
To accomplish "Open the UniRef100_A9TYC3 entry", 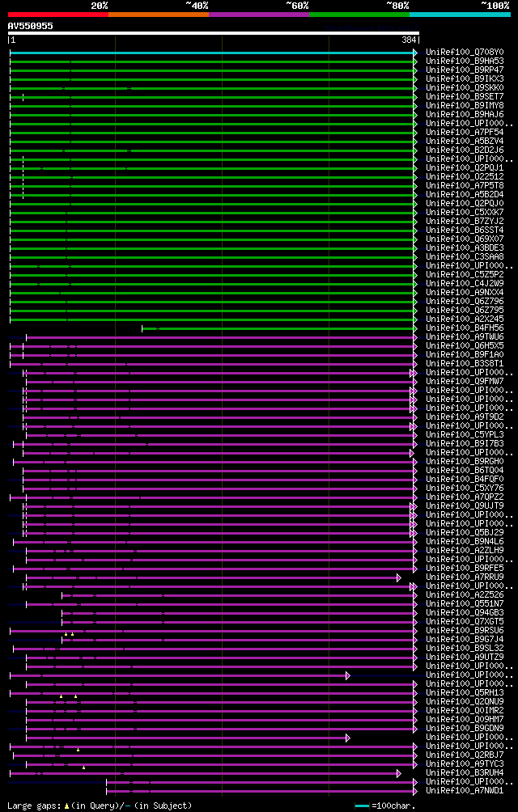I will [x=465, y=764].
